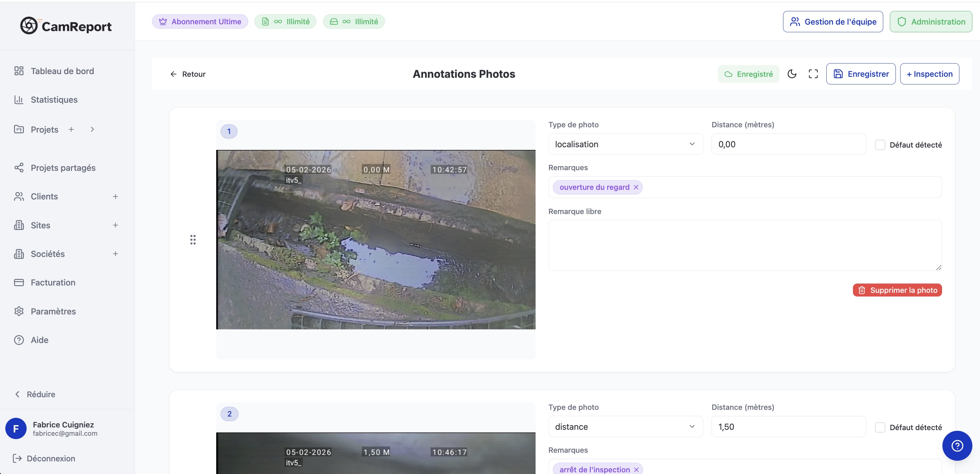Check 'Défaut détecté' for photo 1
Viewport: 980px width, 474px height.
(880, 145)
